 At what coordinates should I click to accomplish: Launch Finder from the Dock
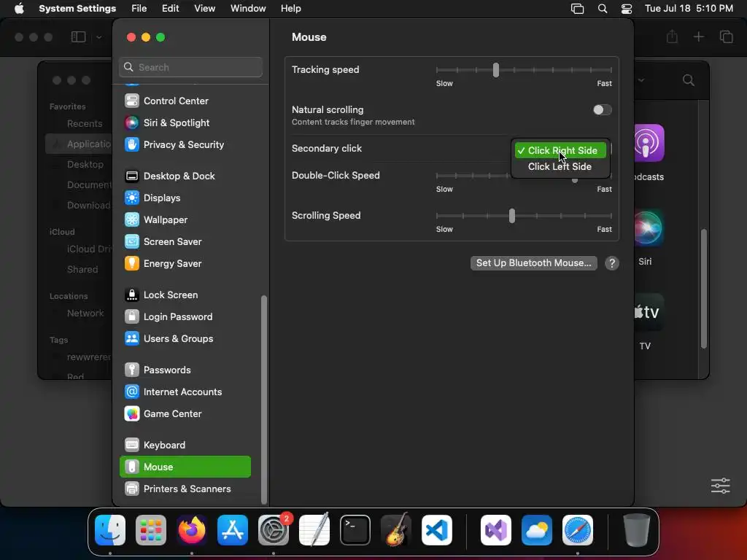point(110,530)
